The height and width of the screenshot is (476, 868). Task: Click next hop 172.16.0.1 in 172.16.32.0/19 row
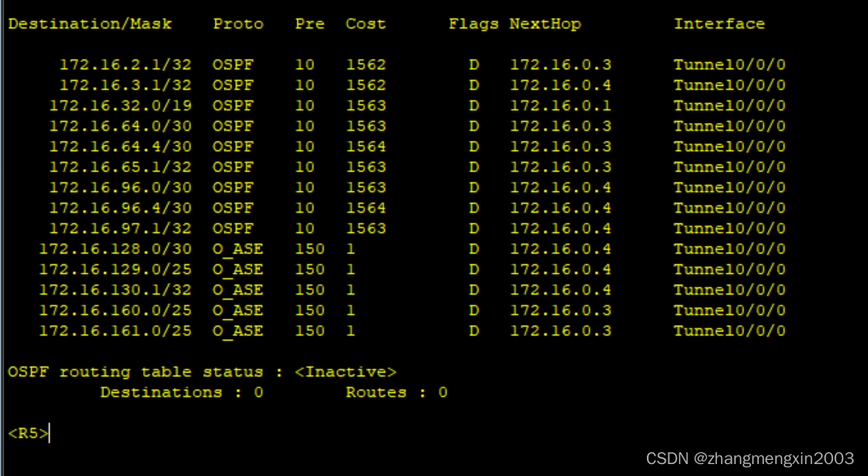(x=561, y=106)
